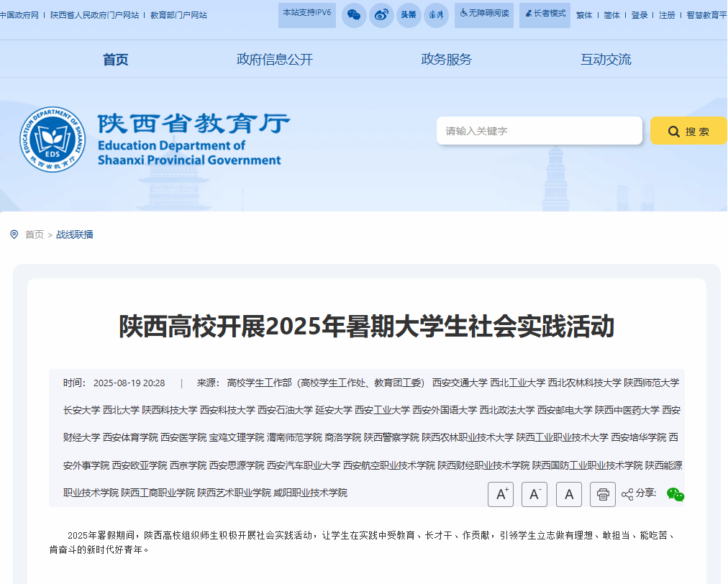Click the WeChat icon in top bar
This screenshot has height=584, width=728.
(x=354, y=15)
